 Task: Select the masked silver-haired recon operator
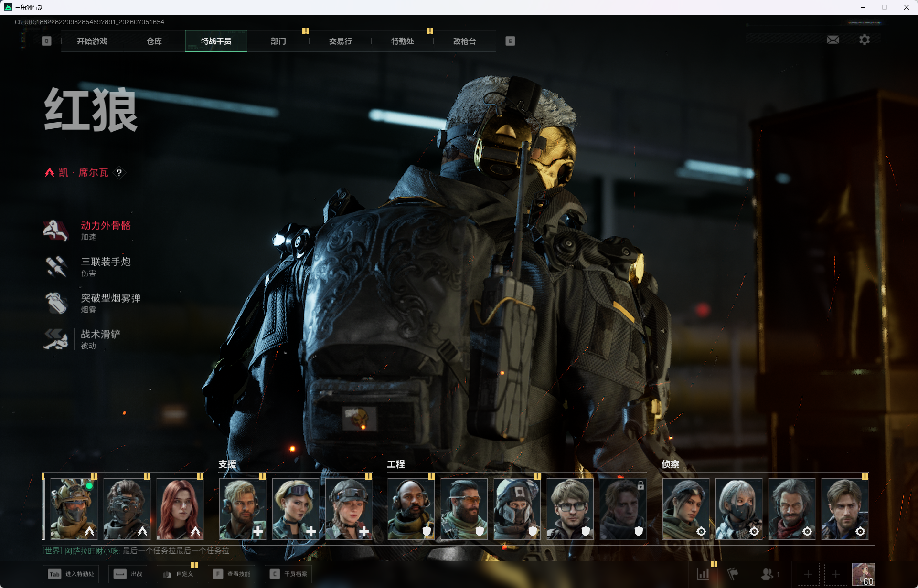pyautogui.click(x=739, y=509)
